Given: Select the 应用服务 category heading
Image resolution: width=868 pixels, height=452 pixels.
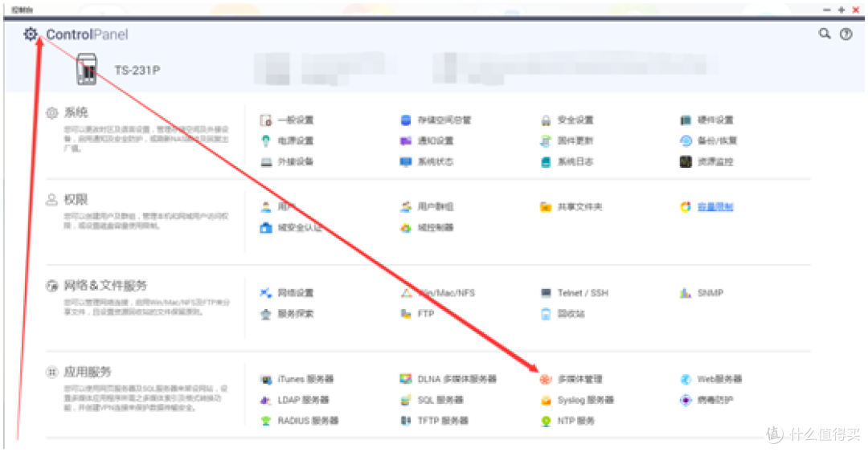Looking at the screenshot, I should click(87, 373).
